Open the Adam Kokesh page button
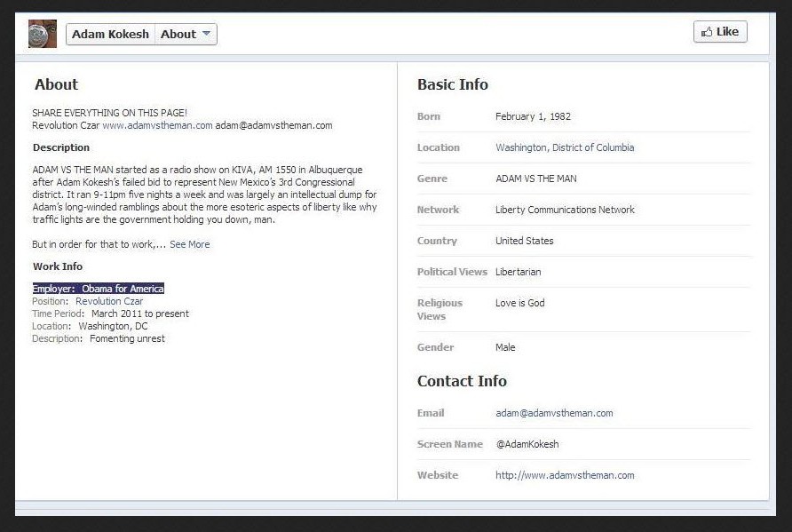This screenshot has width=792, height=532. [111, 35]
